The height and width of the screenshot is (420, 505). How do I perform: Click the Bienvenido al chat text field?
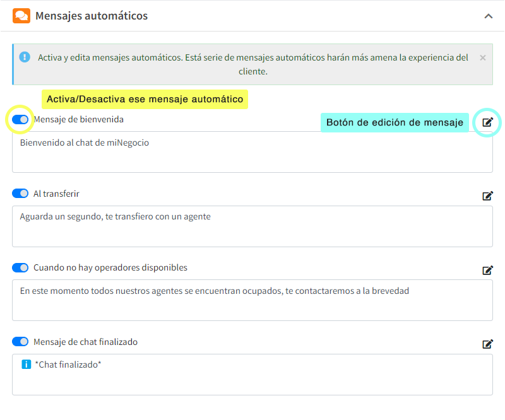pyautogui.click(x=252, y=152)
